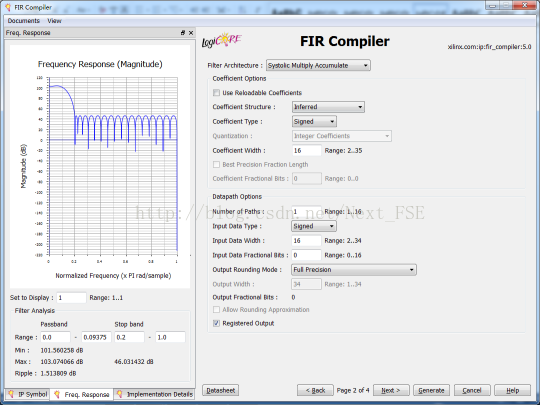
Task: Click the Page 2 of 4 indicator
Action: 353,390
